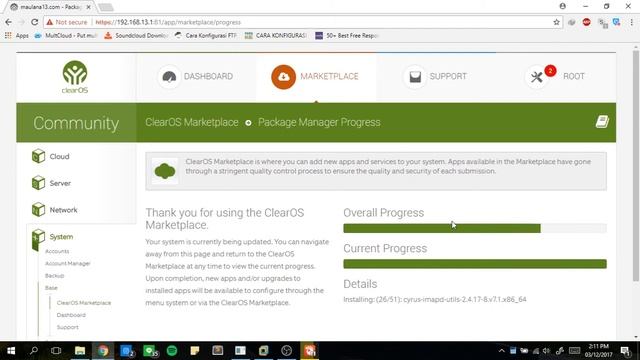Expand the Network category in sidebar
Screen dimensions: 640x360
[63, 210]
